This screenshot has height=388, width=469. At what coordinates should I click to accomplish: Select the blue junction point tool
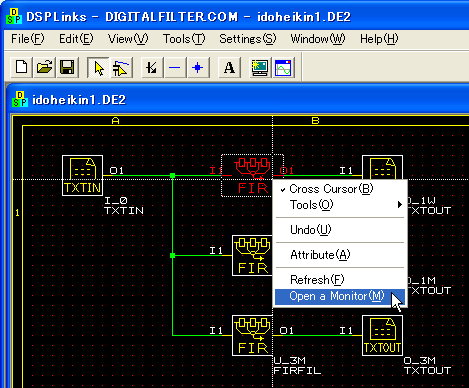tap(198, 67)
